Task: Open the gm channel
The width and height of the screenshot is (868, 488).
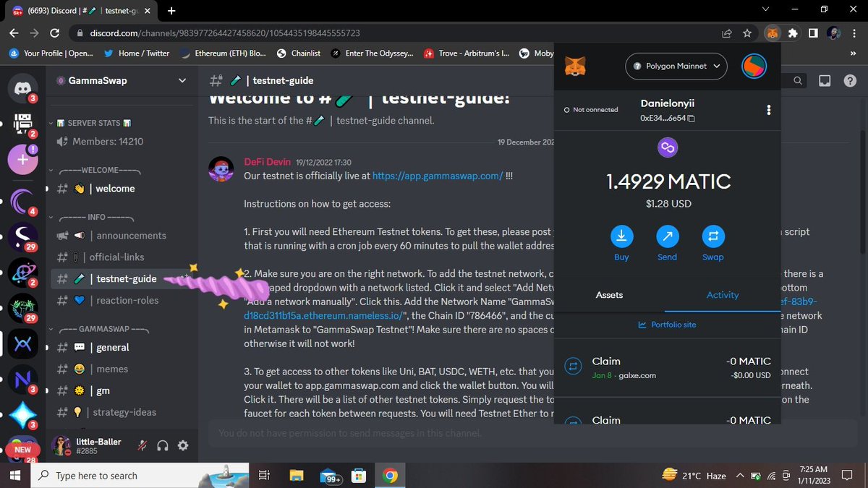Action: tap(123, 390)
